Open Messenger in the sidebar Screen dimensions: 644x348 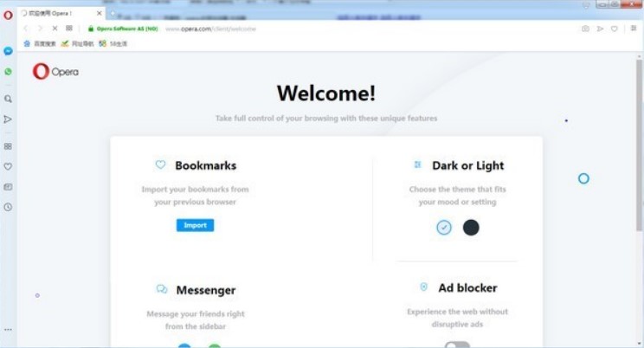tap(8, 51)
